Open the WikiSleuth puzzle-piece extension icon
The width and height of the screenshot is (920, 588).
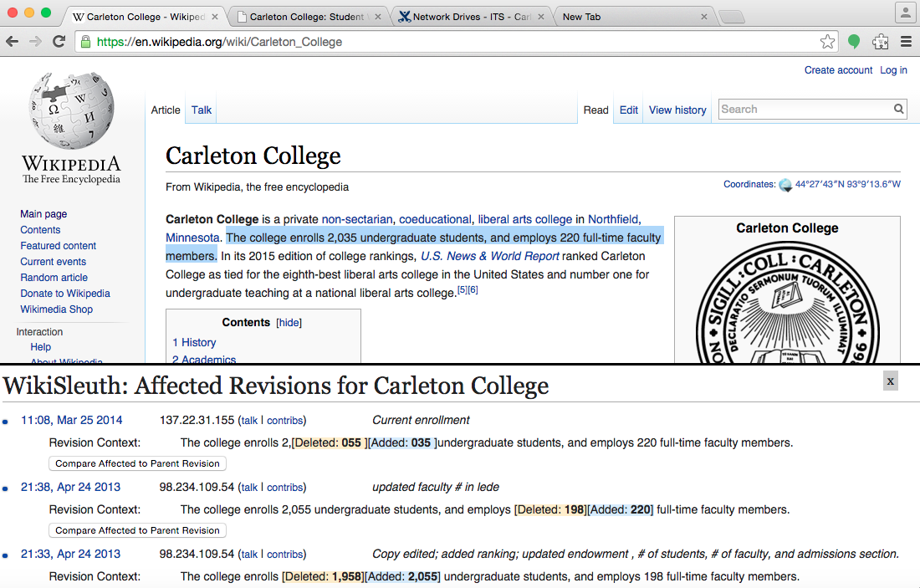[x=880, y=40]
